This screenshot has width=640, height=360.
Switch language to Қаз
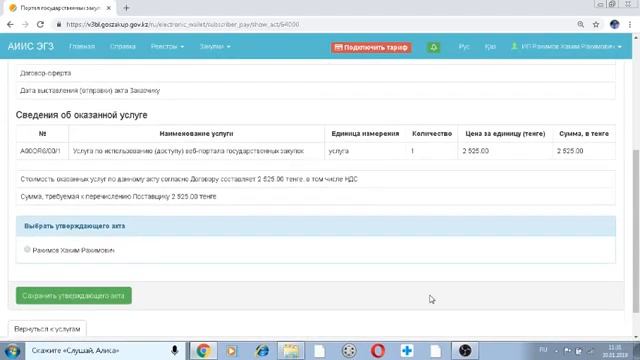coord(490,47)
